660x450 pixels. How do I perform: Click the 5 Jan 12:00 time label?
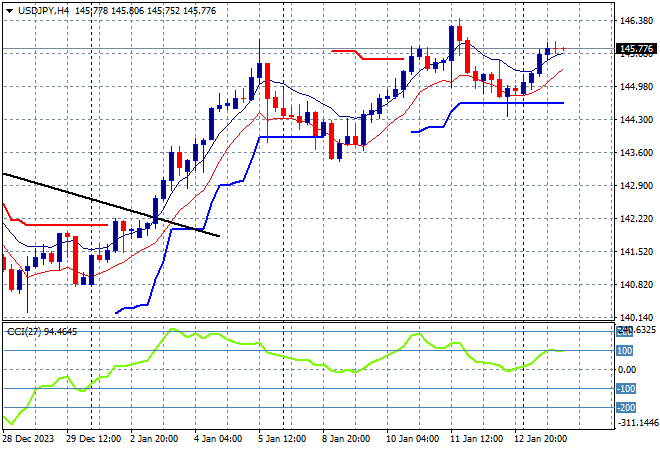(282, 439)
